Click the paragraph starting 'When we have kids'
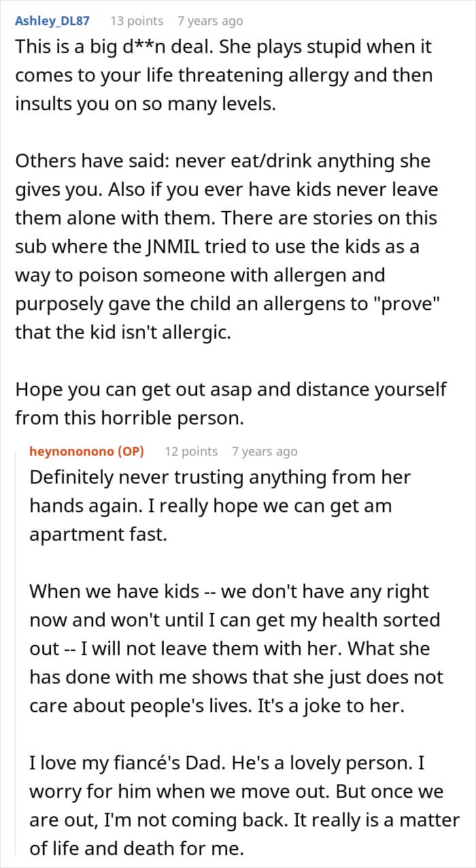This screenshot has width=476, height=868. point(236,649)
